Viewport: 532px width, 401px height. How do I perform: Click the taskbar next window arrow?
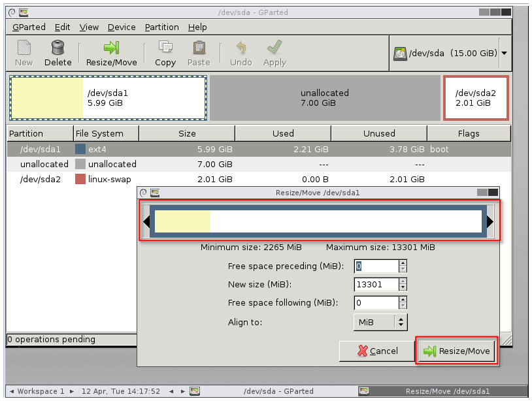(x=182, y=391)
